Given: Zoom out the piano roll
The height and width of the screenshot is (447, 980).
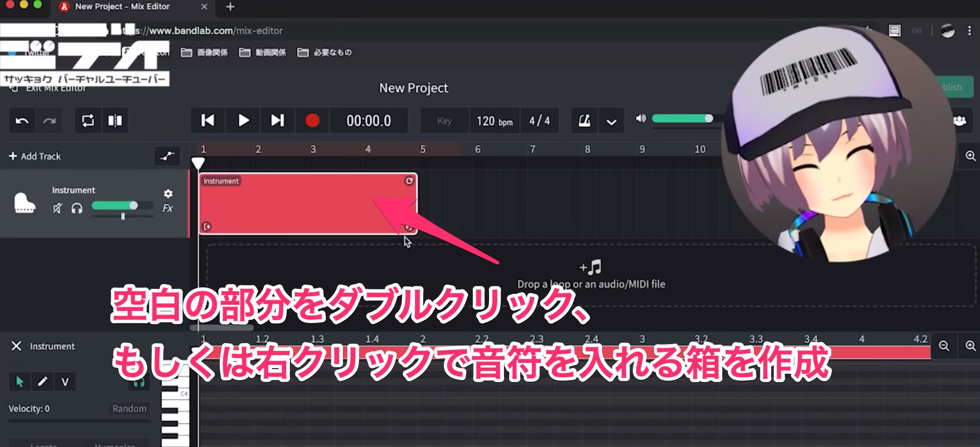Looking at the screenshot, I should 944,346.
